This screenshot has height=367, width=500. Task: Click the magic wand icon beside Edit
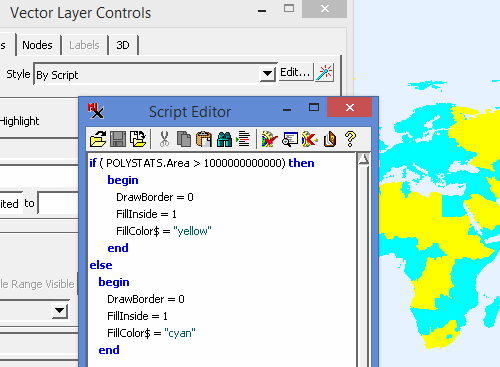coord(325,72)
